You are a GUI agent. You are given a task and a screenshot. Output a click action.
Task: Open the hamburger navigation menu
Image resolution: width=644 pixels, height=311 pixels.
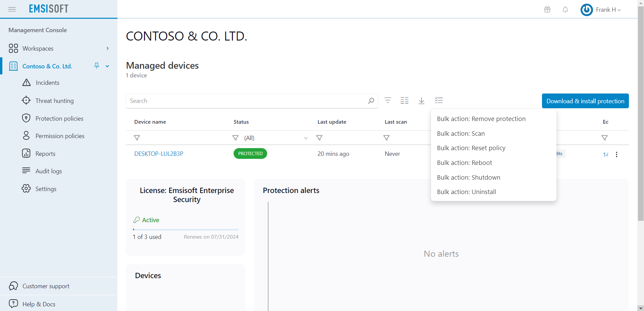coord(12,9)
